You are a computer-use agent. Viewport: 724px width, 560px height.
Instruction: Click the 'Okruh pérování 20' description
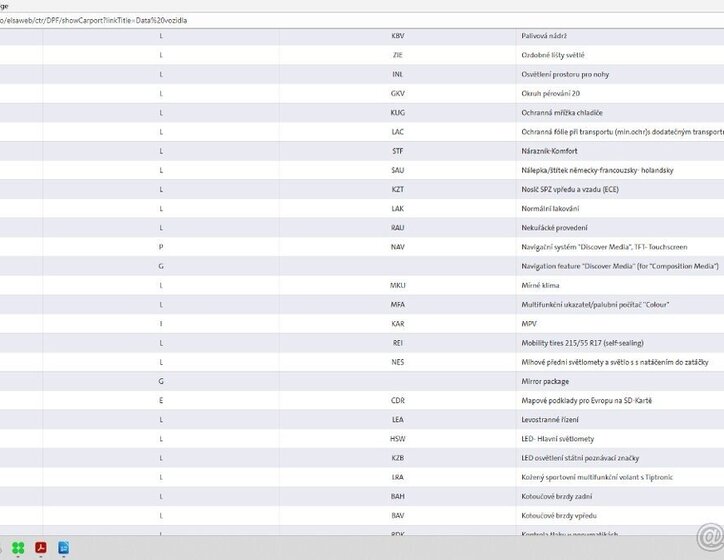tap(550, 93)
